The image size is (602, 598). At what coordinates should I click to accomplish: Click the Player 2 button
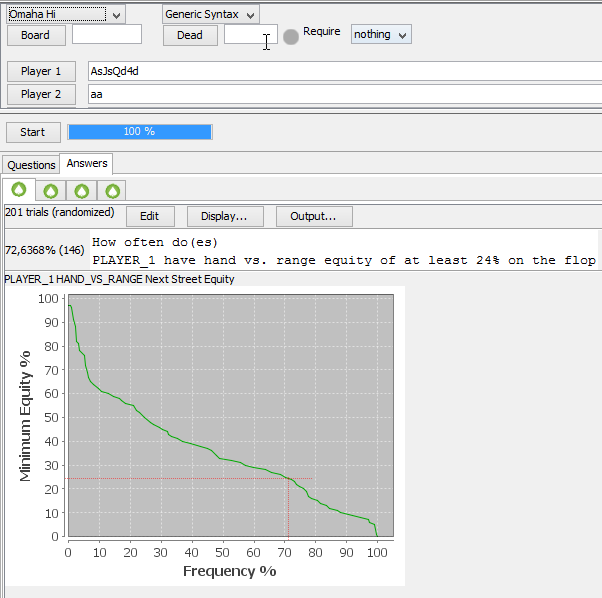(x=41, y=94)
